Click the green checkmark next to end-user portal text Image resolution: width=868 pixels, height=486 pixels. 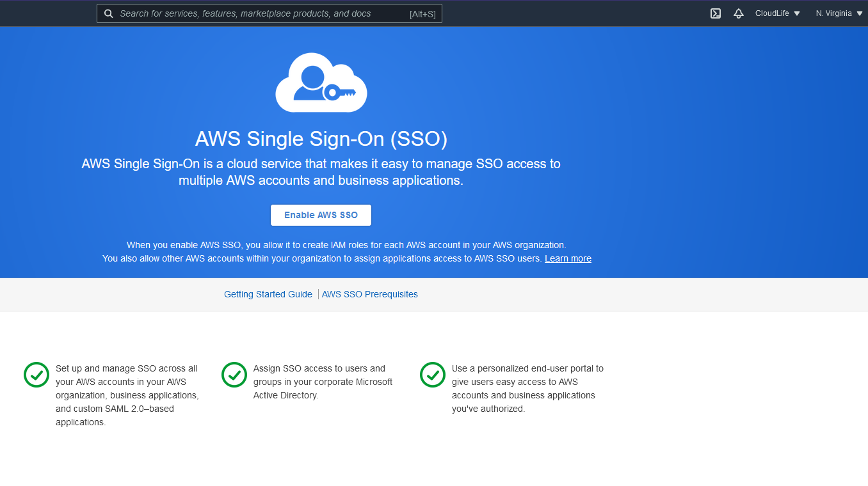432,375
